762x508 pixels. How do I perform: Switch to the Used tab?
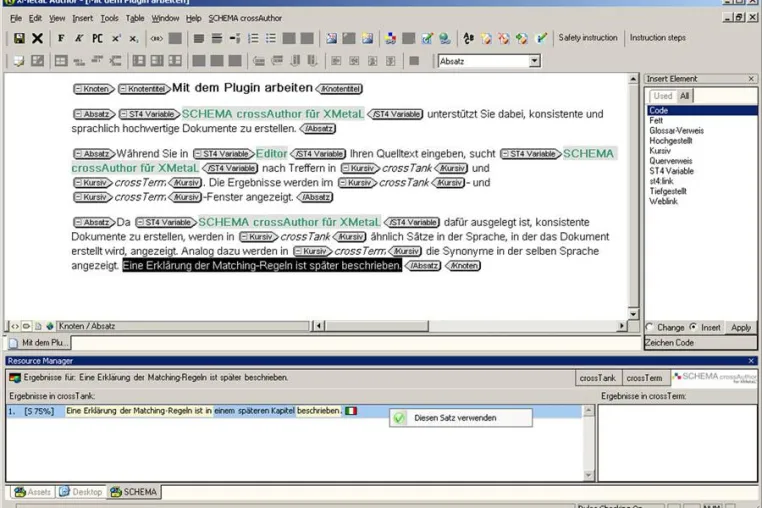[662, 96]
